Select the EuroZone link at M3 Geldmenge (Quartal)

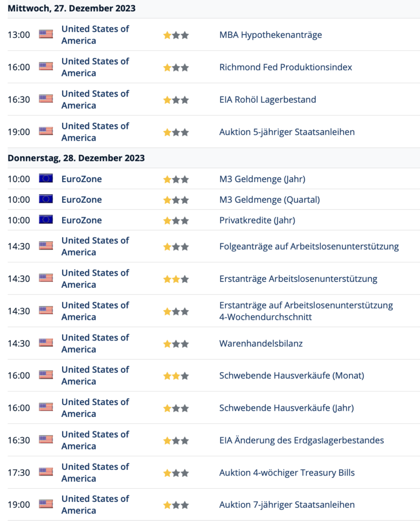[82, 200]
